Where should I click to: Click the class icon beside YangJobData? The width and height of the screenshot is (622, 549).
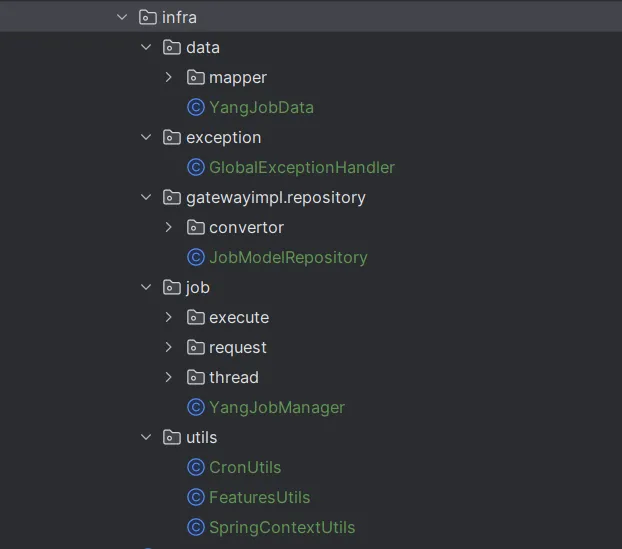pyautogui.click(x=196, y=107)
